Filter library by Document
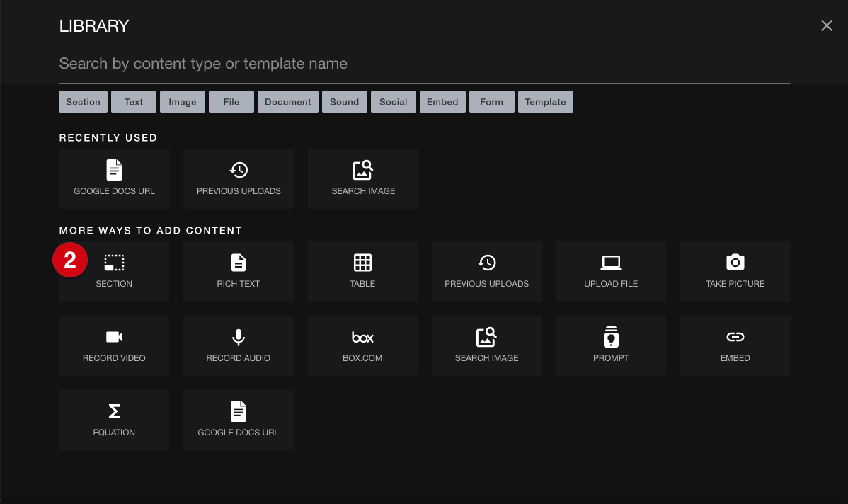The height and width of the screenshot is (504, 848). 287,102
